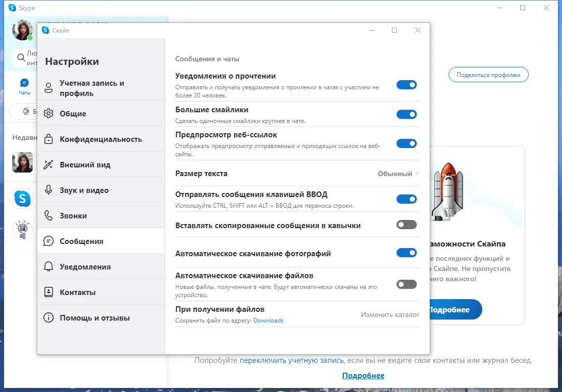
Task: Click the user profile avatar photo
Action: 22,30
